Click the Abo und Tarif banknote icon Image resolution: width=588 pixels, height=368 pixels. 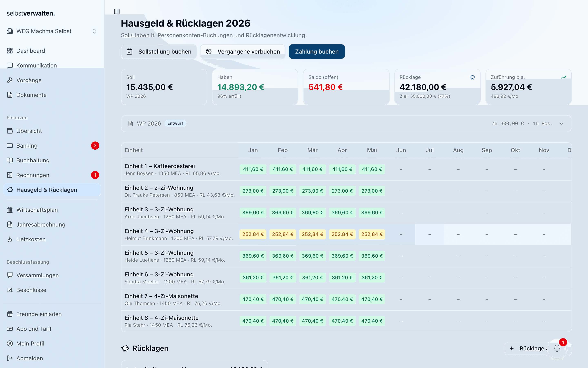10,329
